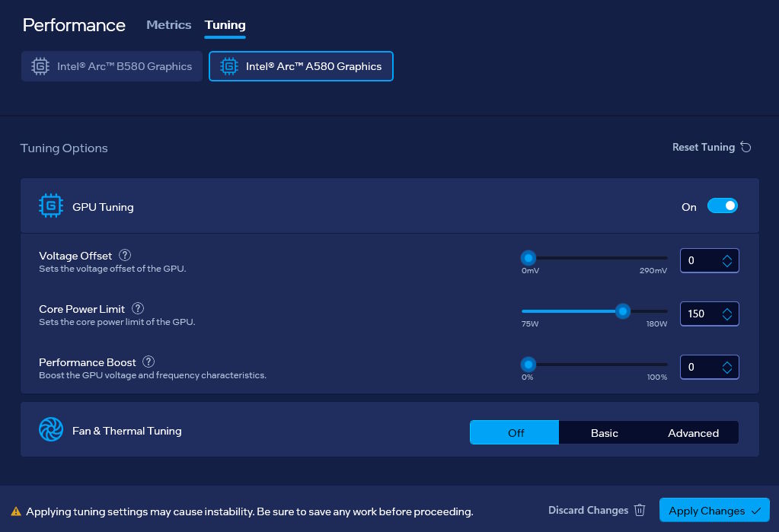Click the Fan & Thermal Tuning label
The width and height of the screenshot is (779, 532).
point(127,431)
